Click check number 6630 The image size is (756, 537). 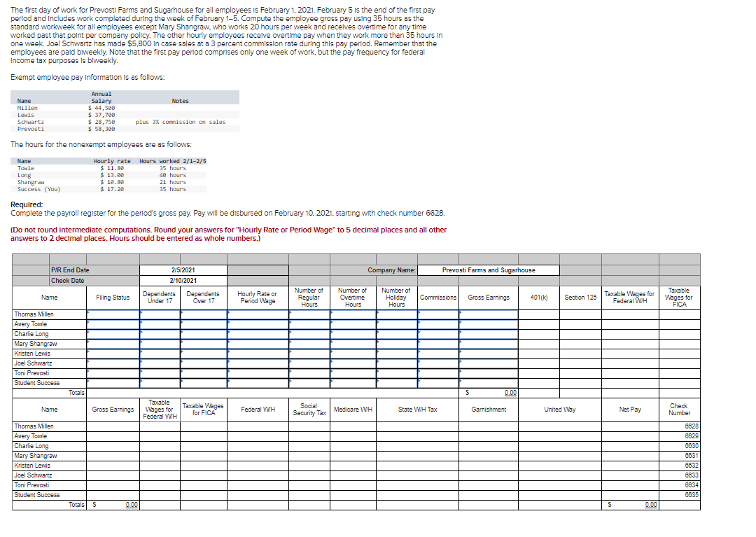[692, 446]
